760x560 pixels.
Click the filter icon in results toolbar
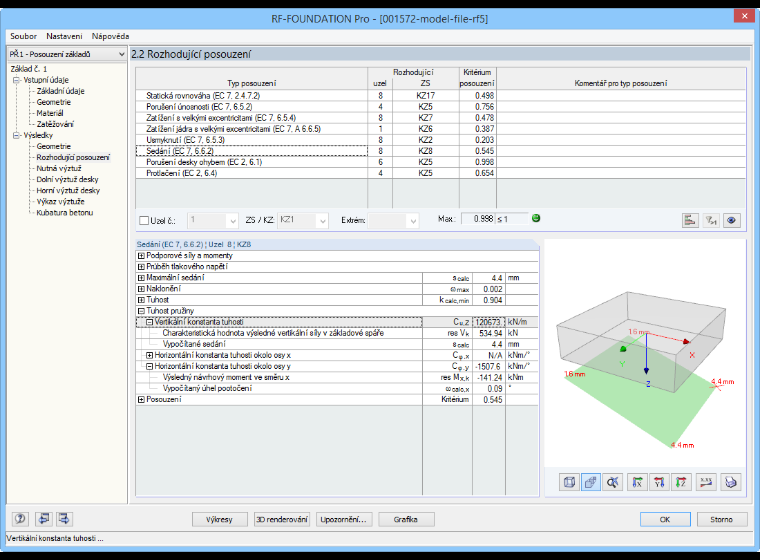coord(711,220)
